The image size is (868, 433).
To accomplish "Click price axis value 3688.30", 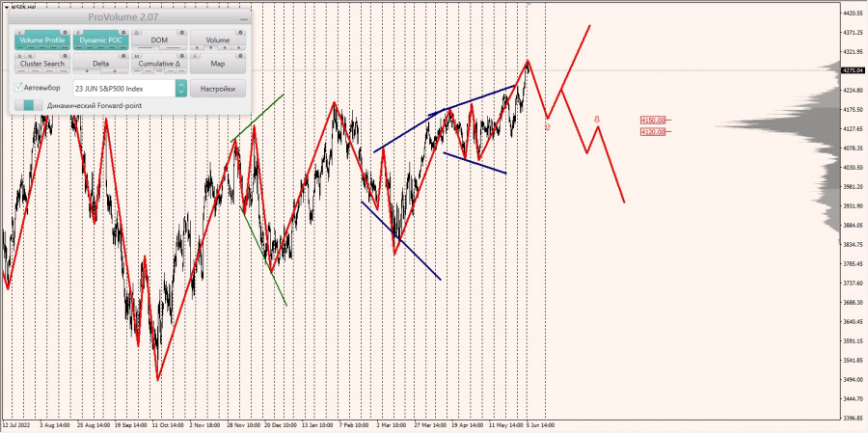I will click(853, 302).
